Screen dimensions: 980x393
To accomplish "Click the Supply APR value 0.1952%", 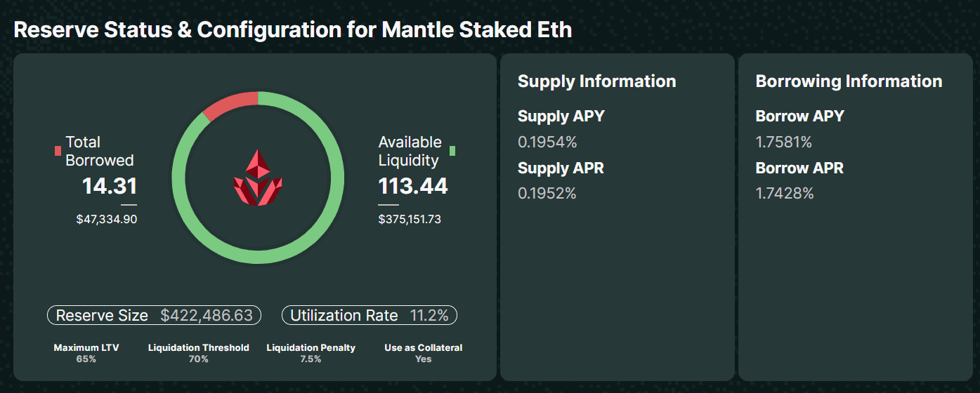I will 547,194.
